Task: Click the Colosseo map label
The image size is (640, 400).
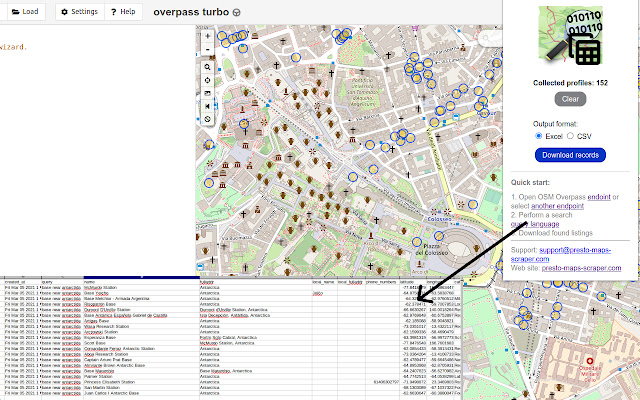Action: pyautogui.click(x=439, y=219)
